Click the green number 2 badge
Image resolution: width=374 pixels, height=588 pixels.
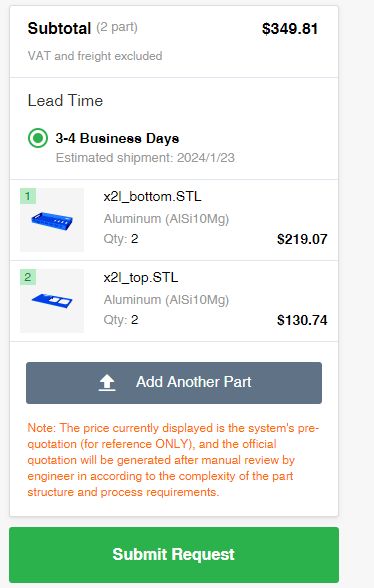(x=28, y=277)
